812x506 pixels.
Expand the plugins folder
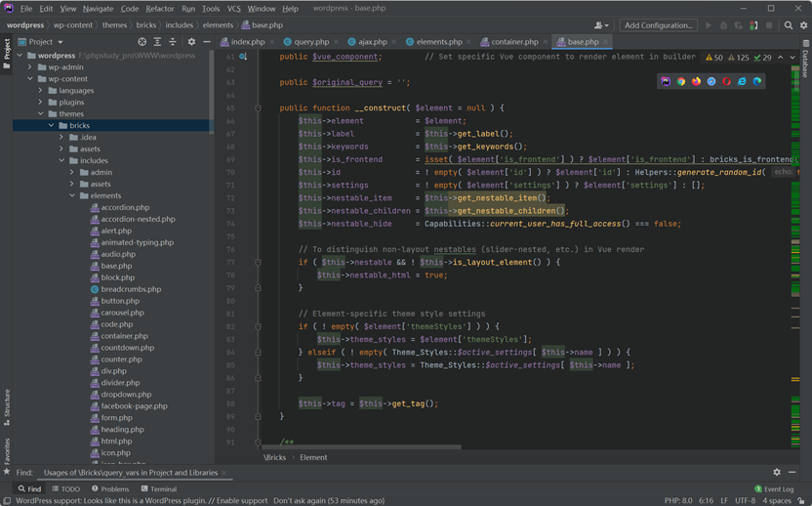(40, 103)
